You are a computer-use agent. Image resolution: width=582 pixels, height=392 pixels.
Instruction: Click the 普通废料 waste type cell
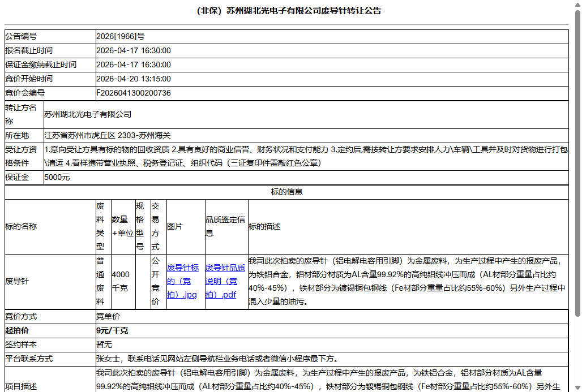point(104,282)
